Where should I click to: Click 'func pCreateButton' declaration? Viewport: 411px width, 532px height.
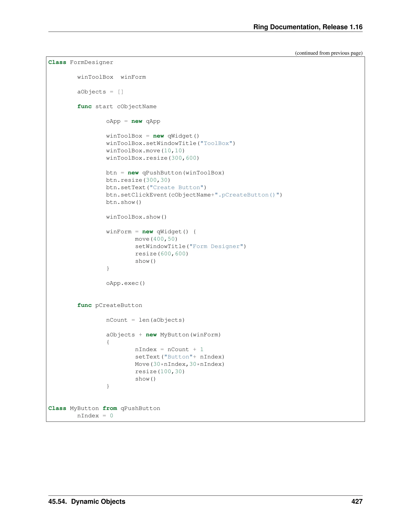[x=110, y=305]
